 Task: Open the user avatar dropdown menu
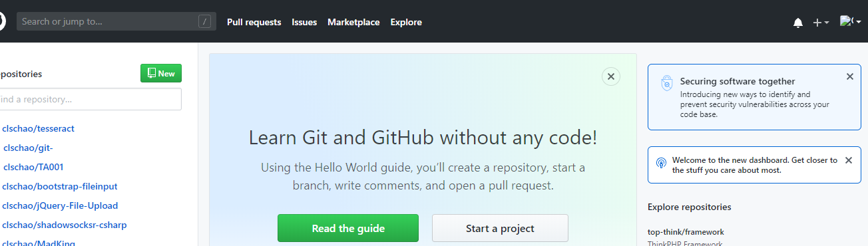(x=851, y=21)
